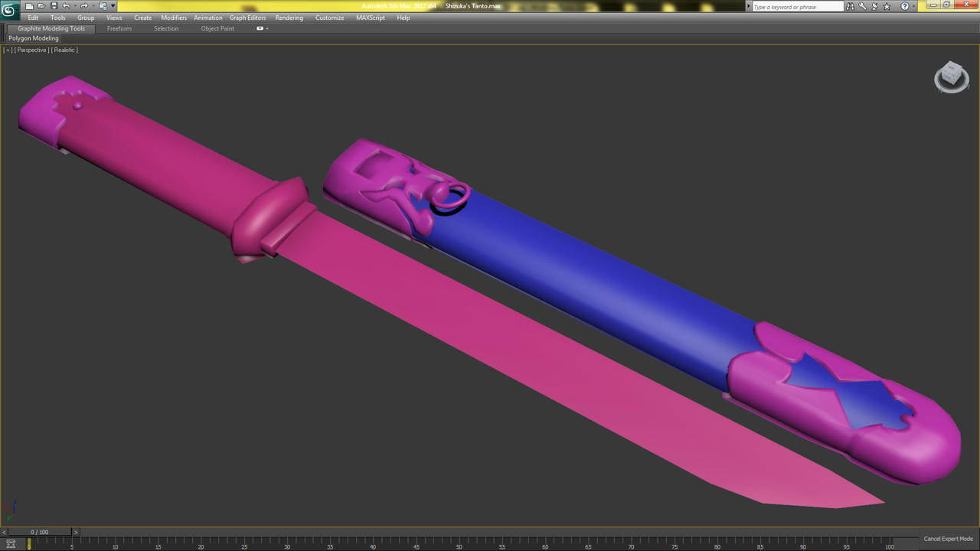Click the keyword search input field

click(x=797, y=6)
